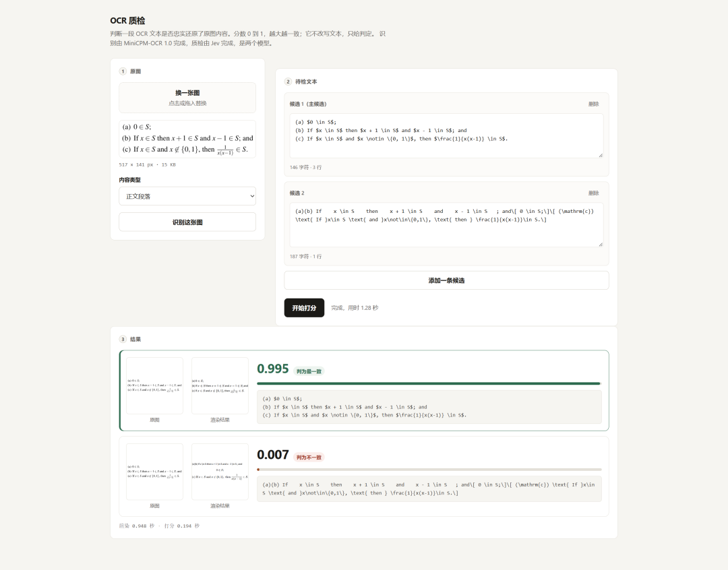728x570 pixels.
Task: Click 删除 for 候选 2
Action: point(593,193)
